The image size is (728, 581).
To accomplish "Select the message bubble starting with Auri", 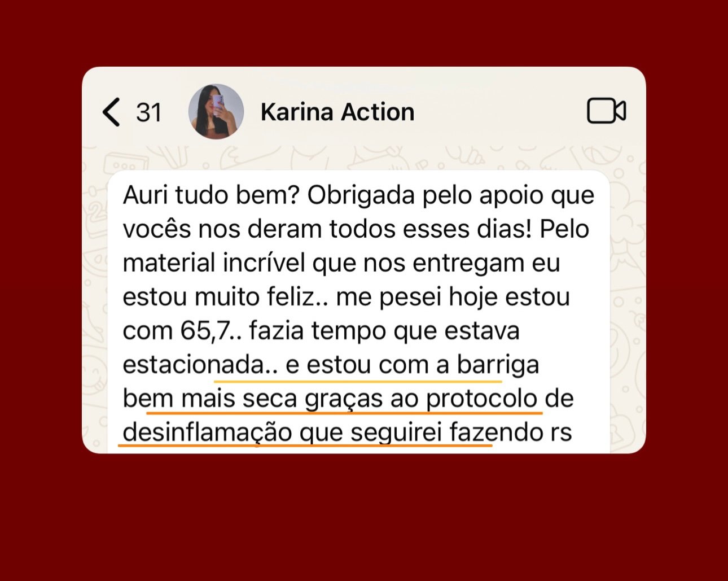I will (x=358, y=312).
